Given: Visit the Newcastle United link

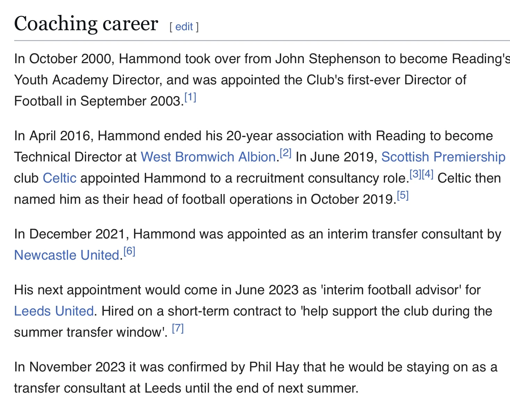Looking at the screenshot, I should coord(67,255).
